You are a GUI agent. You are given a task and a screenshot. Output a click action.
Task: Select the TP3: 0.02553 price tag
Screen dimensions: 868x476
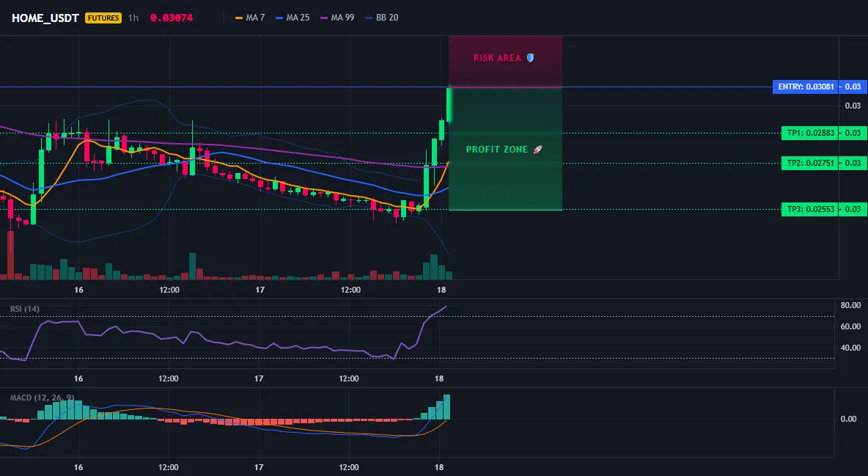[810, 210]
